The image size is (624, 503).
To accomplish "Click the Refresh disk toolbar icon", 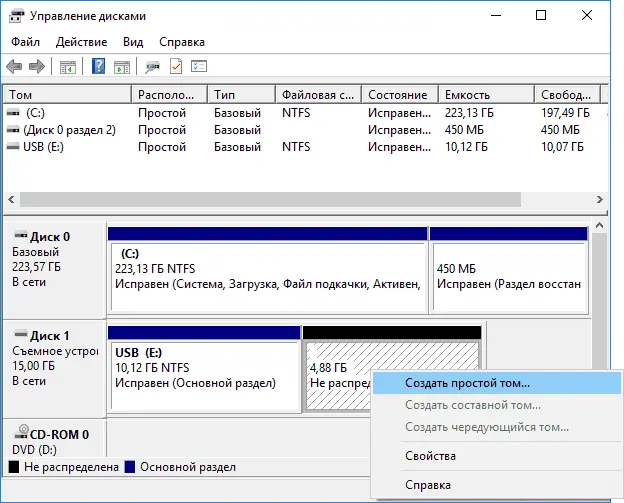I will pos(152,67).
